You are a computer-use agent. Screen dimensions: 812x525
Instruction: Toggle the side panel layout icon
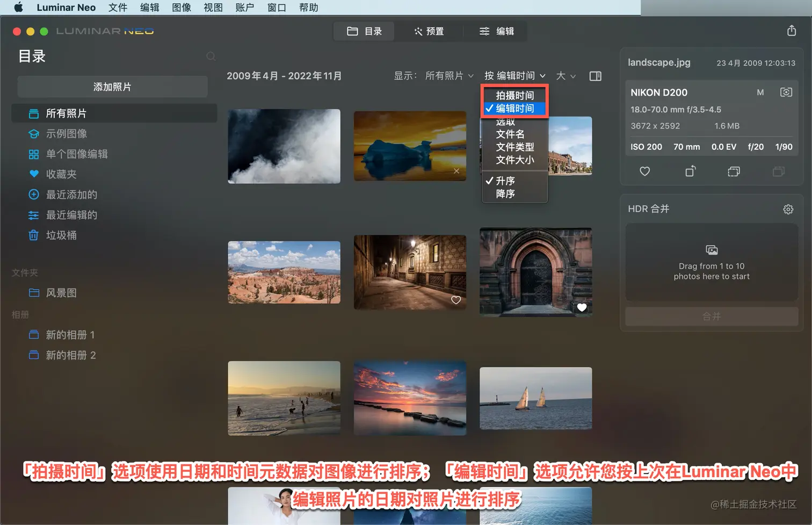[x=595, y=76]
